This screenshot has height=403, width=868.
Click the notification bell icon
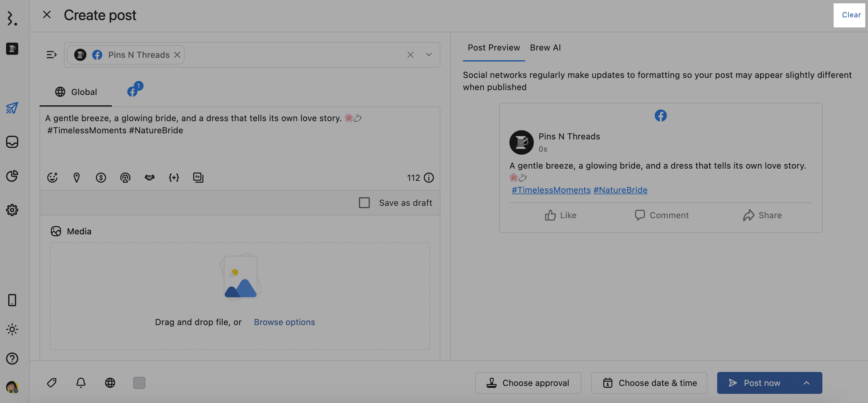point(81,383)
